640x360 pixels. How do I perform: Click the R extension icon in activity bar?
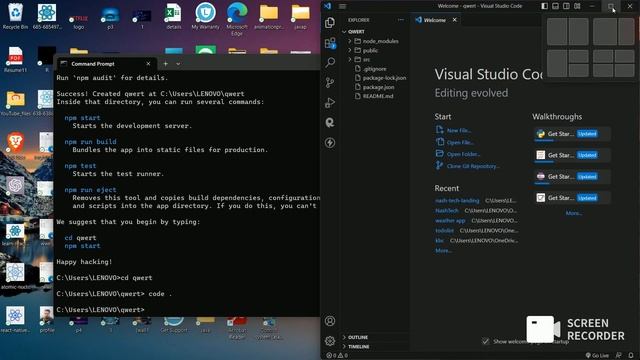point(330,122)
